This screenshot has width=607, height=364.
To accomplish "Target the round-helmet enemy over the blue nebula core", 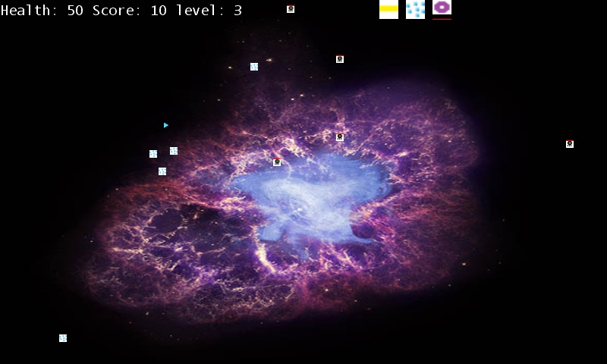I will coord(277,162).
